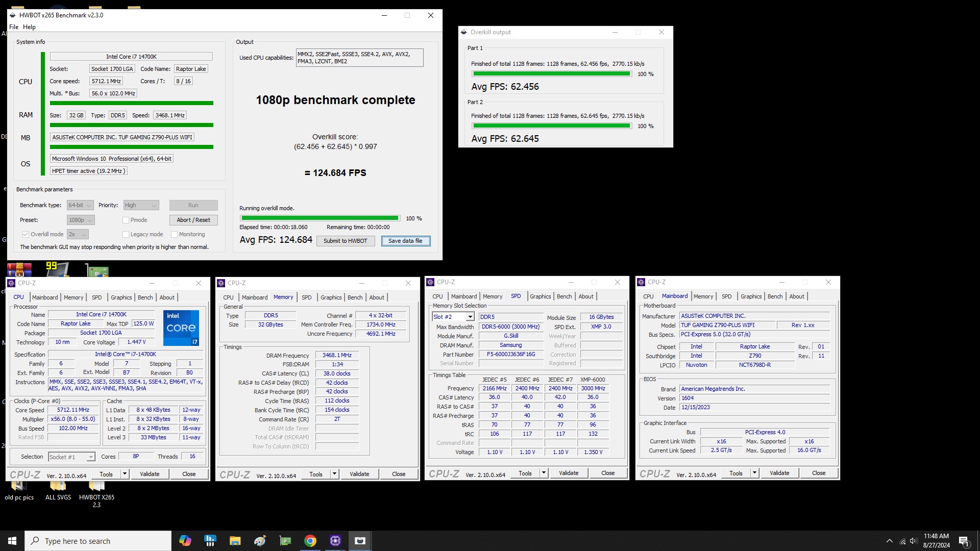Open the File menu in HWBOT
Screen dimensions: 980x551
click(x=14, y=27)
